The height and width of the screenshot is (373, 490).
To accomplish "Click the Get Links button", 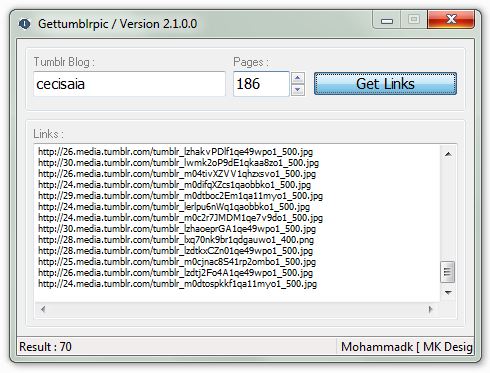I will point(385,84).
